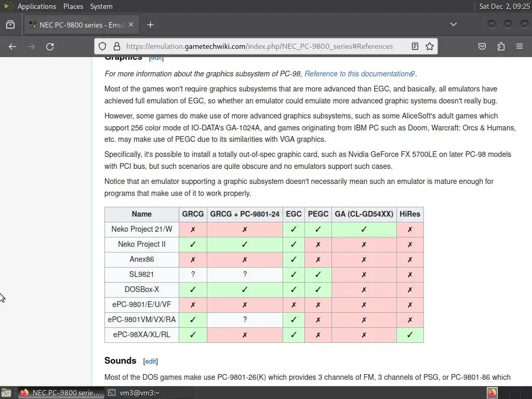Select the SL9821 row name
The image size is (532, 399).
coord(141,274)
